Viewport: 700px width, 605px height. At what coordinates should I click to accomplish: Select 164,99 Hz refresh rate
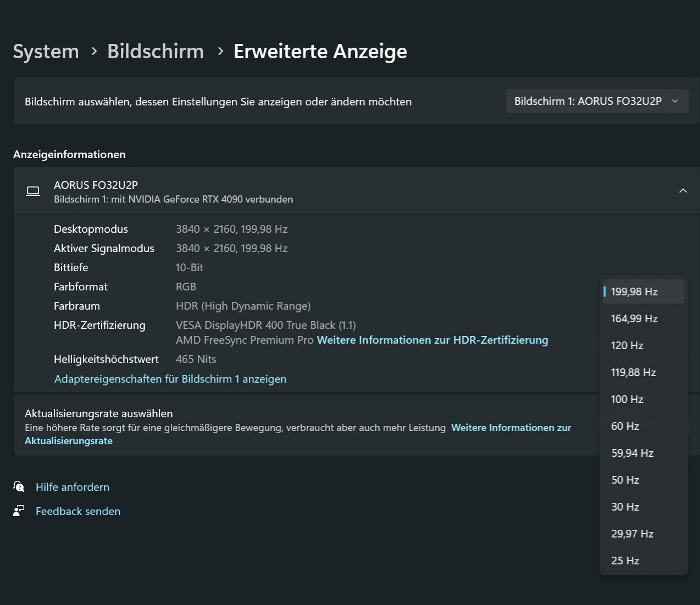[643, 318]
